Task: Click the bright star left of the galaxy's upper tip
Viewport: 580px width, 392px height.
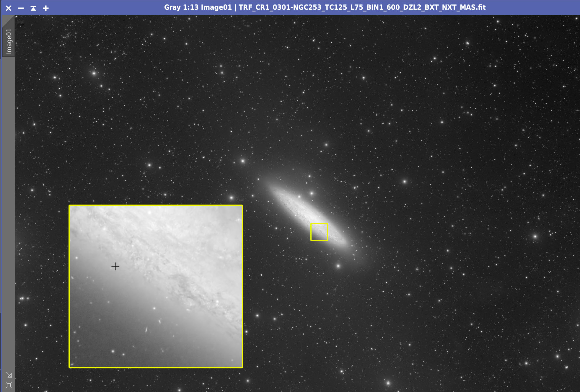Action: [232, 197]
